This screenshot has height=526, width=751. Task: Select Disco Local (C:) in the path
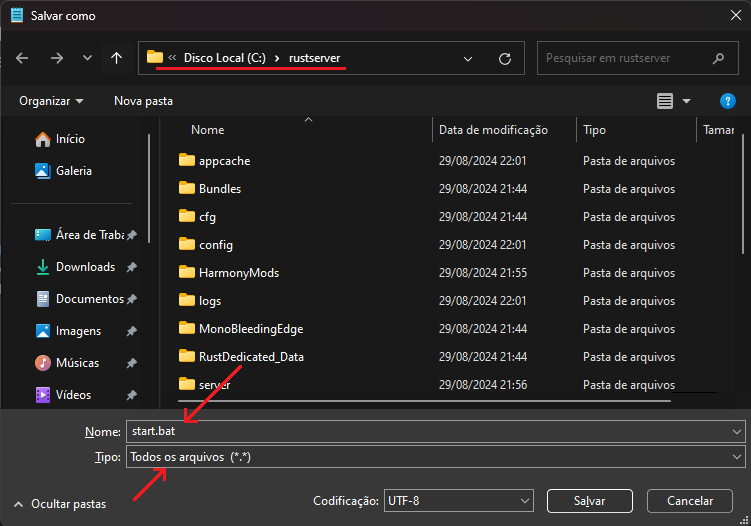225,58
